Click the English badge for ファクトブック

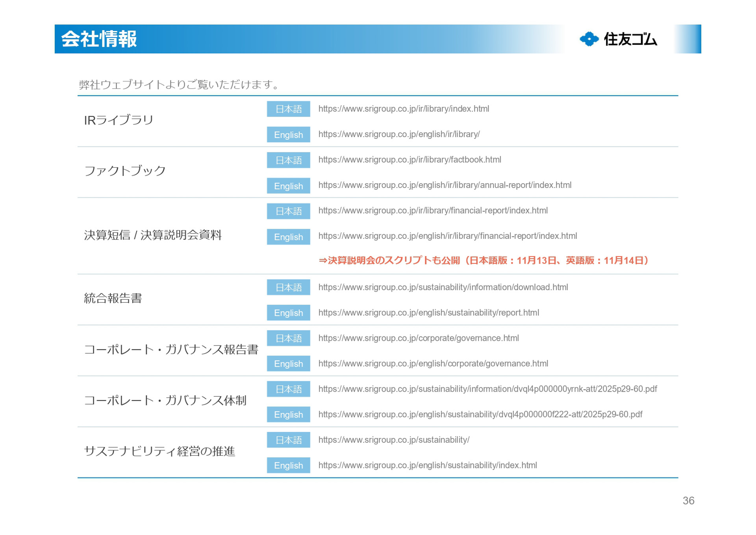[x=288, y=186]
